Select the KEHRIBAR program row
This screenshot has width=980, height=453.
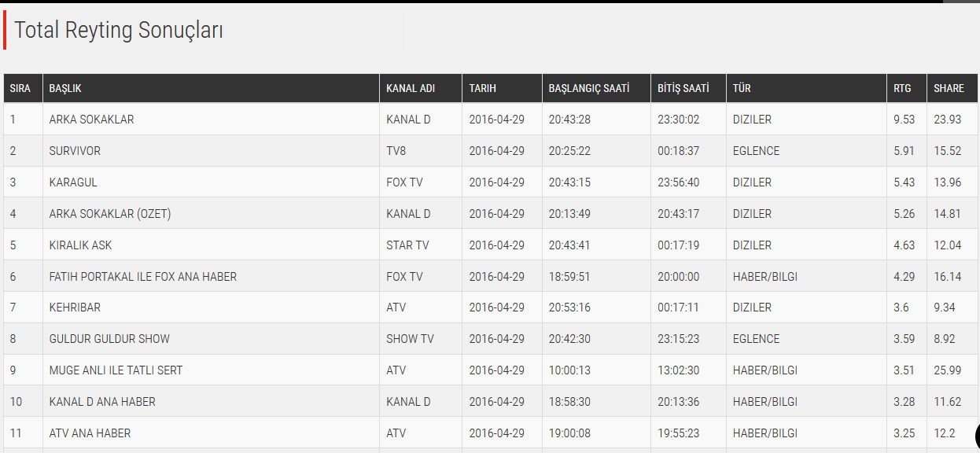[489, 308]
